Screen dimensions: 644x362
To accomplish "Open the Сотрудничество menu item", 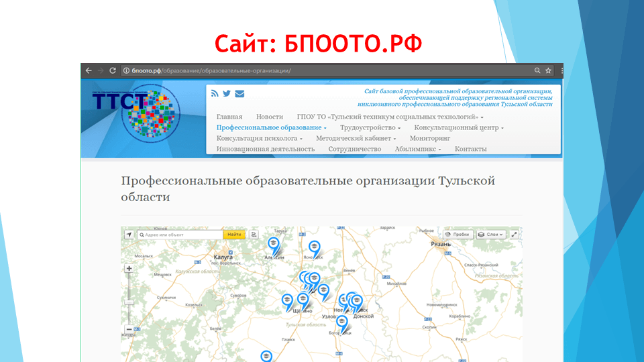I will click(x=354, y=149).
